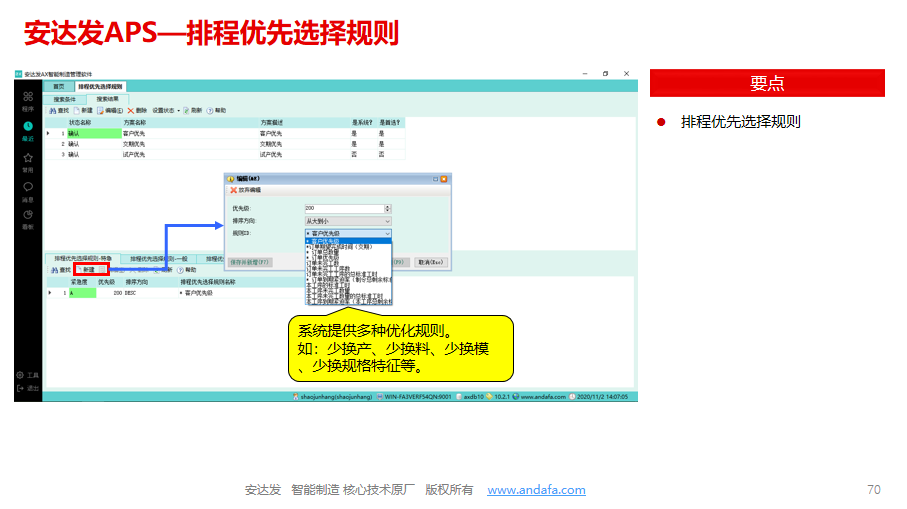Open 工具 settings gear in sidebar

(27, 375)
